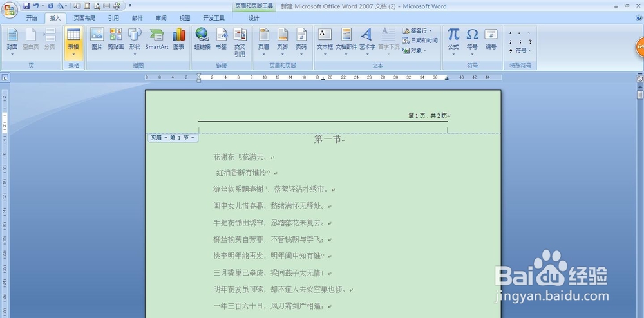This screenshot has width=644, height=318.
Task: Open the table (表格) insert menu
Action: click(74, 42)
